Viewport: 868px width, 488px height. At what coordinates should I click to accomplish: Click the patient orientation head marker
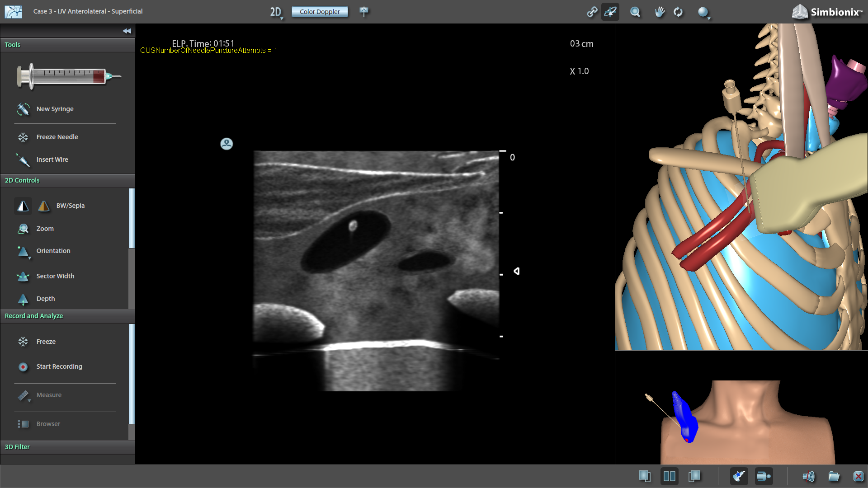226,144
